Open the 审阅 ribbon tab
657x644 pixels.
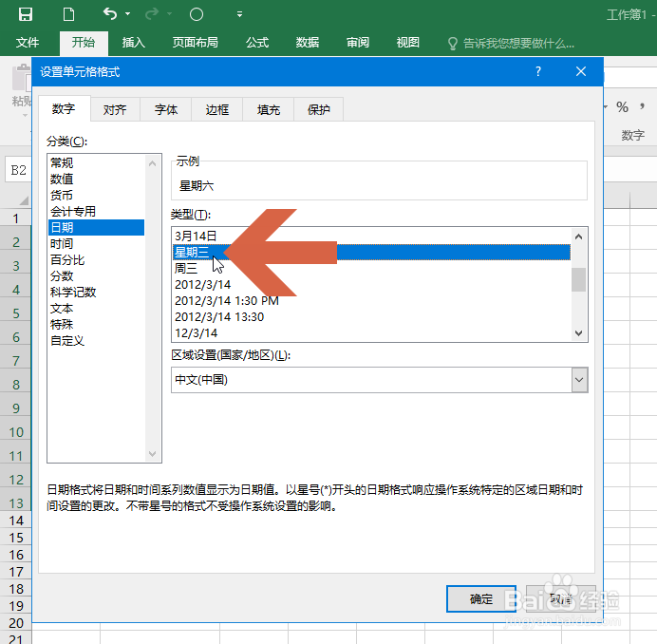(358, 43)
